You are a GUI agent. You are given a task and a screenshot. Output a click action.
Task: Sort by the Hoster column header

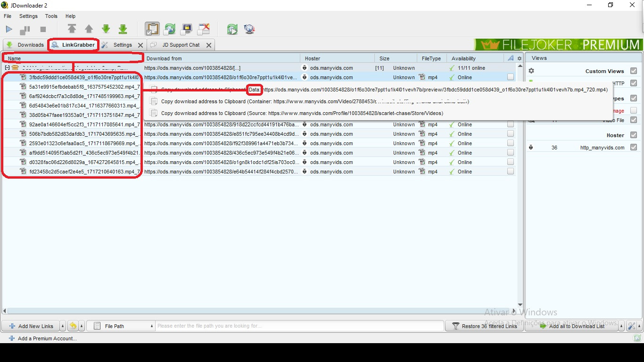click(x=338, y=58)
